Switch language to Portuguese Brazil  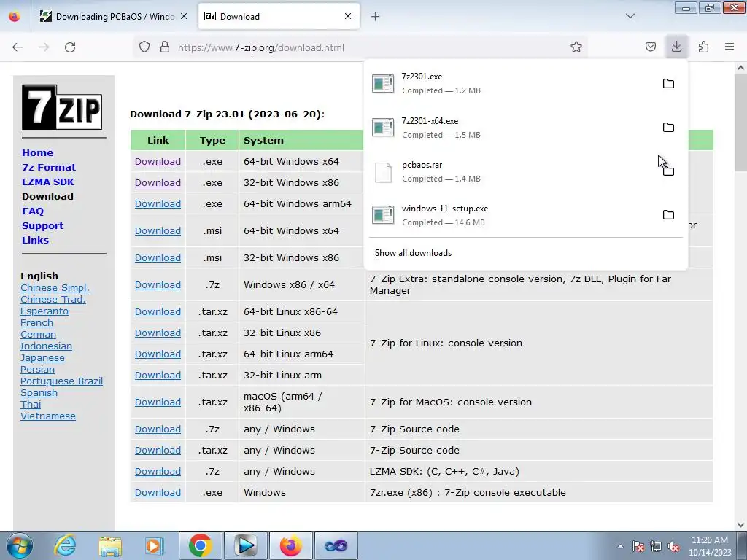(61, 381)
